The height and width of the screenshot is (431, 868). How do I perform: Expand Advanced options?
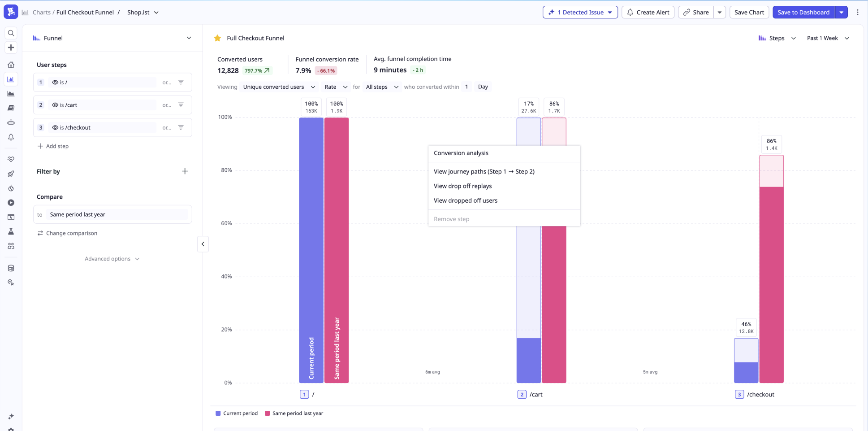112,259
